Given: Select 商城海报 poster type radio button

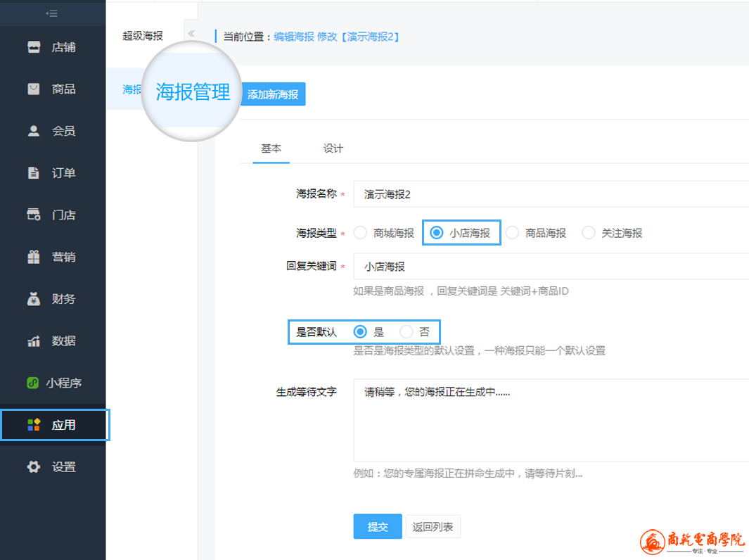Looking at the screenshot, I should pos(361,233).
